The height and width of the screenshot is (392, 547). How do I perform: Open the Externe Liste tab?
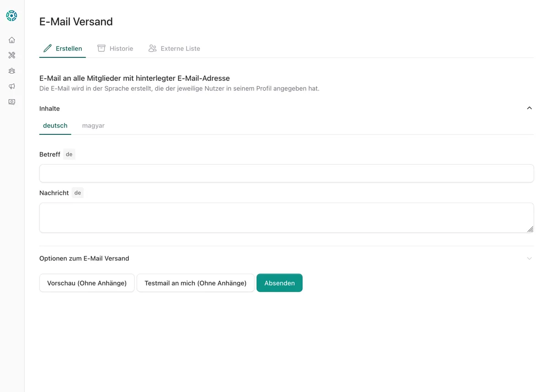(x=180, y=48)
